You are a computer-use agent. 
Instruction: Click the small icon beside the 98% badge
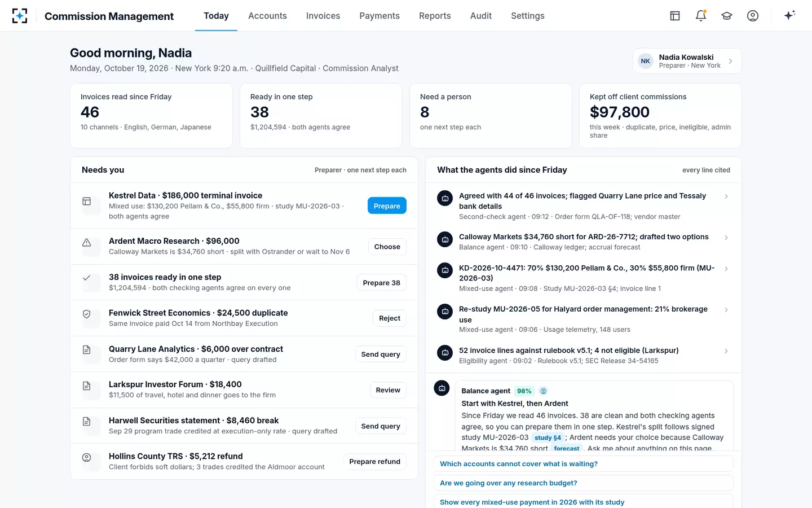click(x=544, y=391)
